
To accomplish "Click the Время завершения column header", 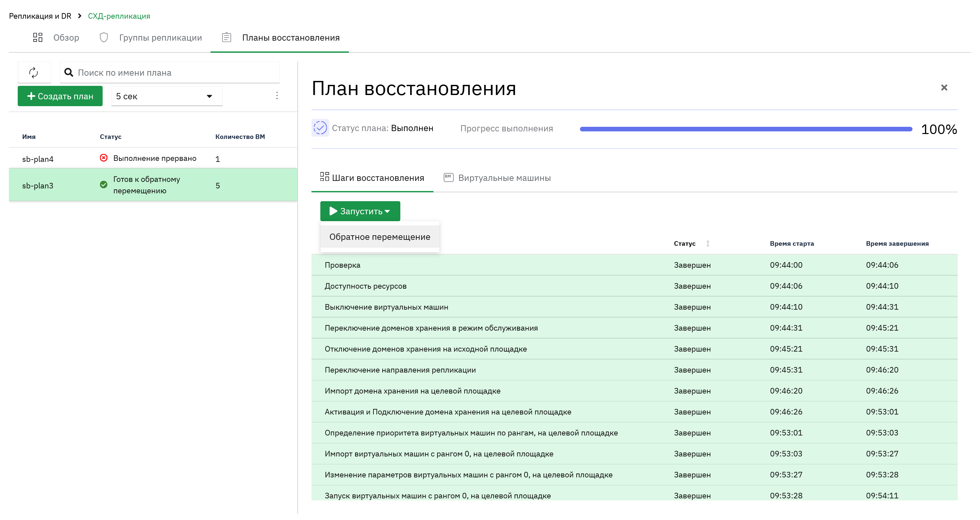I will [897, 244].
